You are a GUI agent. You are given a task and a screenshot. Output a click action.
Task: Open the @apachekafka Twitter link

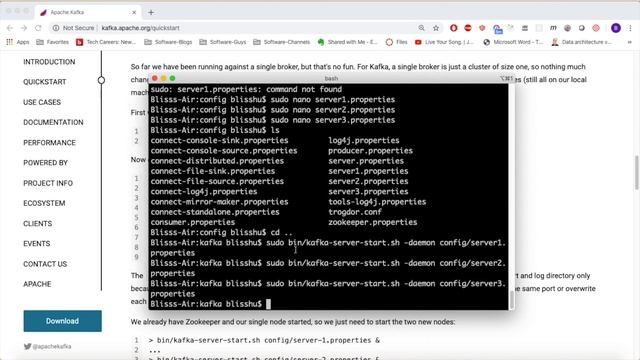(x=47, y=347)
